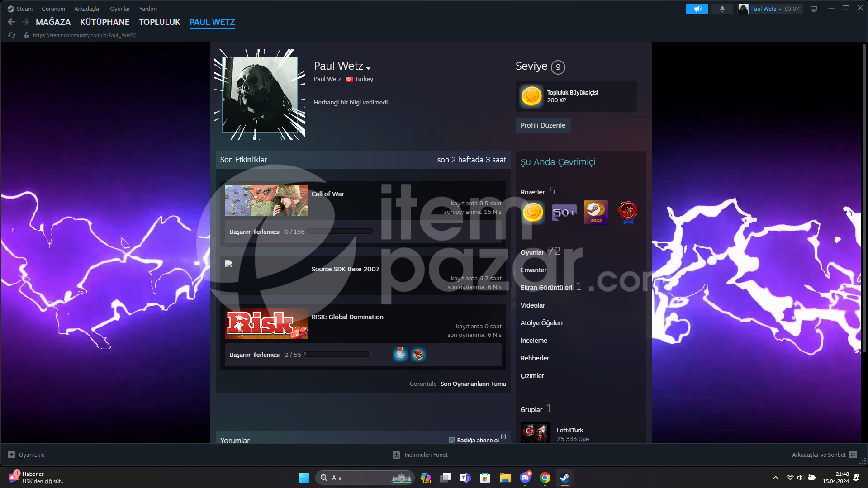Open the red wax seal badge
The width and height of the screenshot is (868, 488).
[x=627, y=212]
